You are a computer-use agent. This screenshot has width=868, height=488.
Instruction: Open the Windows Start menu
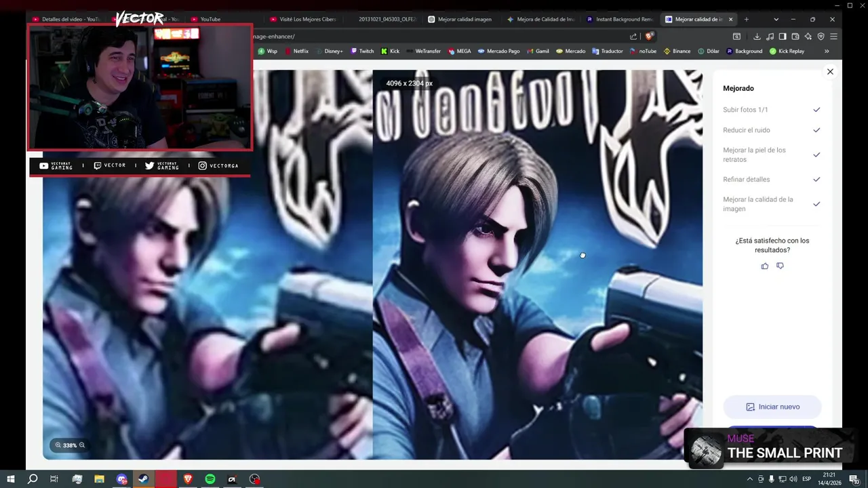(10, 479)
